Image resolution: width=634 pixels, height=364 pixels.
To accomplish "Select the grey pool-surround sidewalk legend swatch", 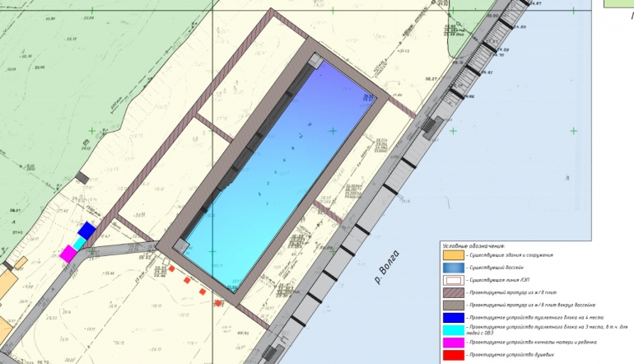I will click(x=453, y=305).
